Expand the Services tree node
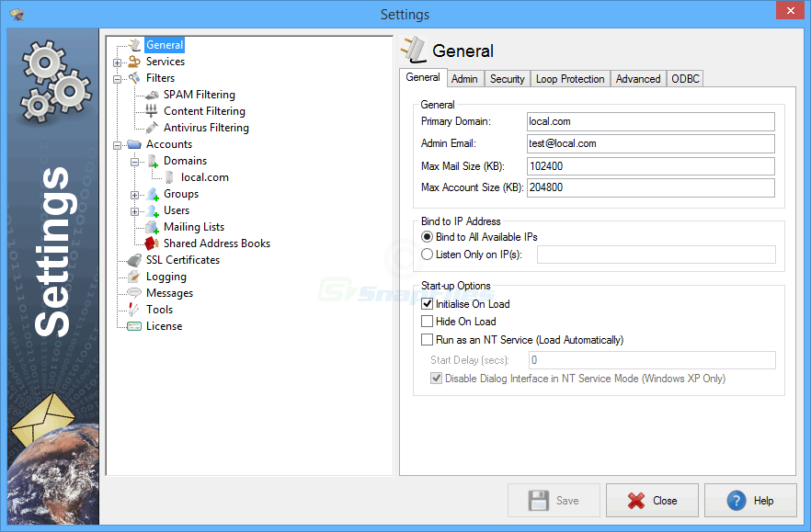Image resolution: width=811 pixels, height=532 pixels. click(119, 61)
